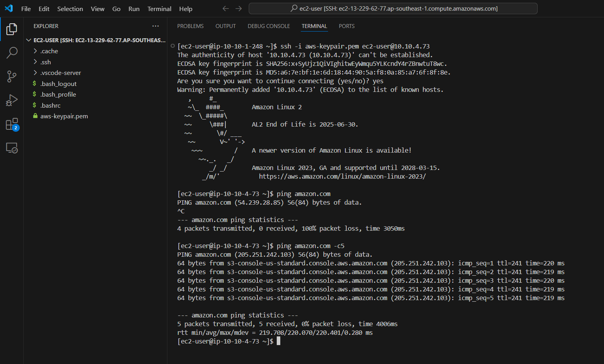This screenshot has width=604, height=364.
Task: Click the terminal prompt cursor line
Action: 229,341
